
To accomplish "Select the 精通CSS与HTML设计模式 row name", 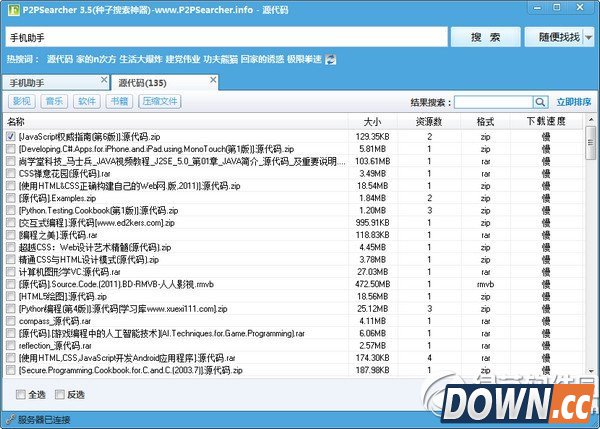I will (x=89, y=259).
